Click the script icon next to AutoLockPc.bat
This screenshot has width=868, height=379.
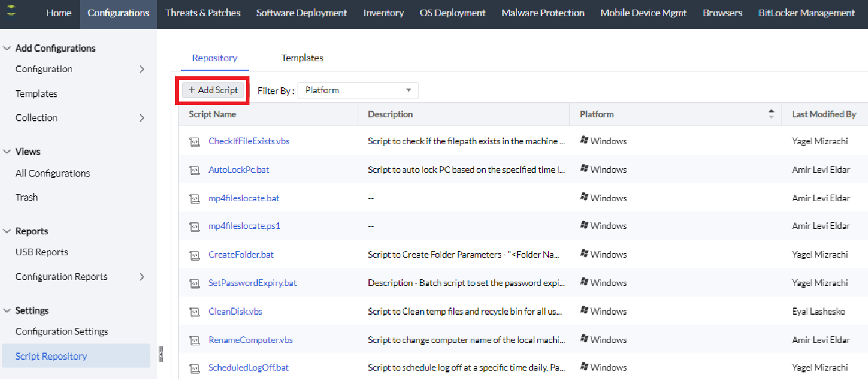click(x=194, y=170)
